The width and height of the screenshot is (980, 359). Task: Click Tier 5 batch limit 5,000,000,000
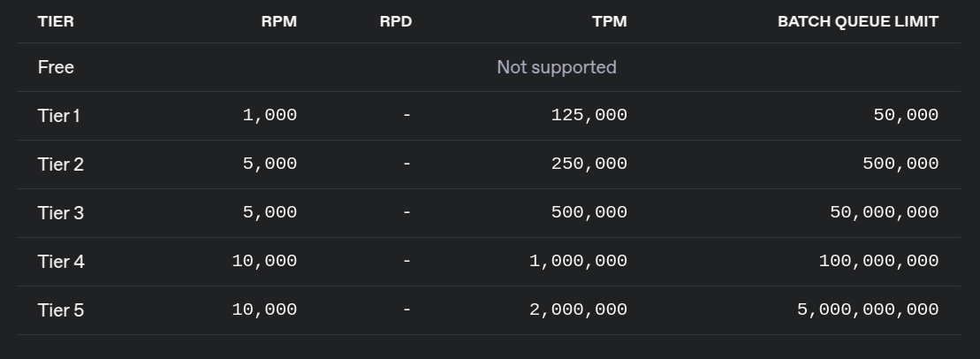pos(868,309)
